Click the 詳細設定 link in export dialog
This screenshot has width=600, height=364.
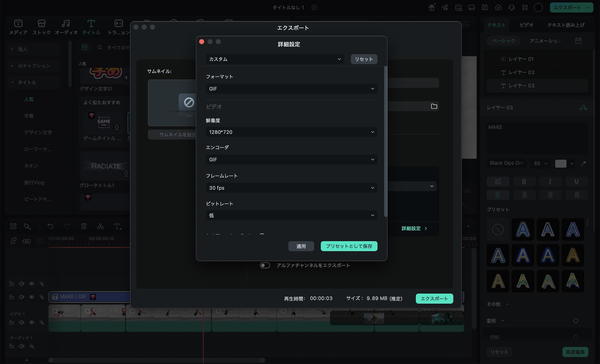point(414,228)
